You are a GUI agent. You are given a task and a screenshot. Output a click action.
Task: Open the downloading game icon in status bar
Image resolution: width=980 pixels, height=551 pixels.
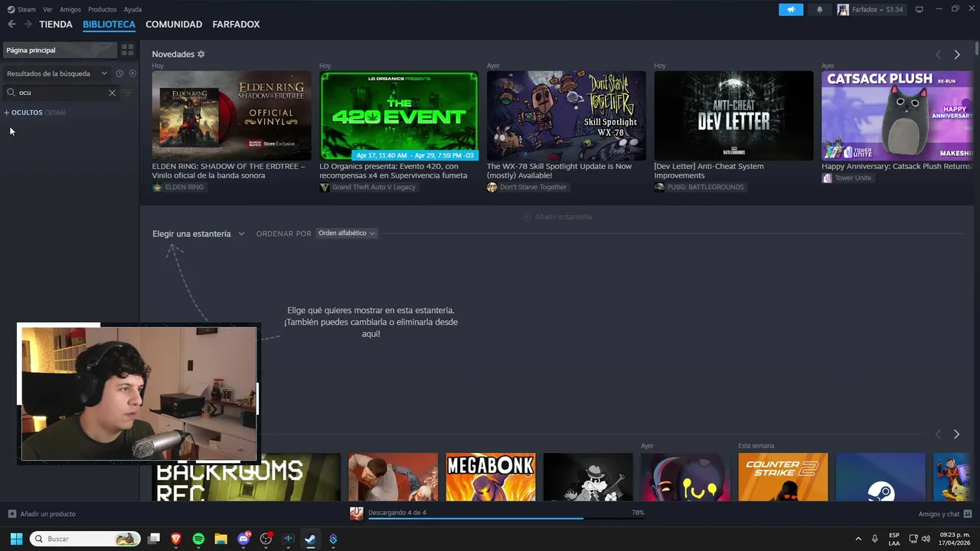pos(356,513)
